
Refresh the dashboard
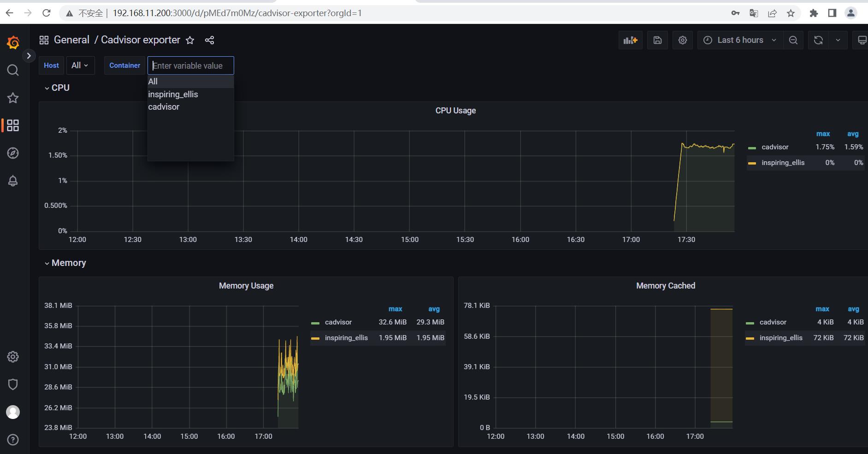pyautogui.click(x=818, y=40)
